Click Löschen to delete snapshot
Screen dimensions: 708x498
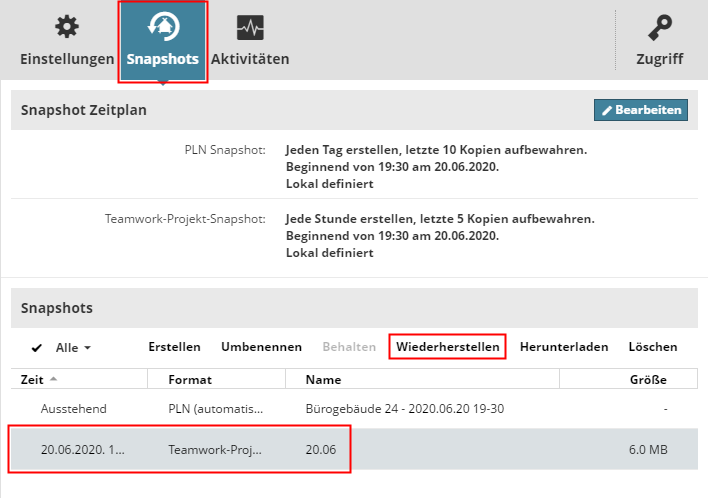click(653, 347)
